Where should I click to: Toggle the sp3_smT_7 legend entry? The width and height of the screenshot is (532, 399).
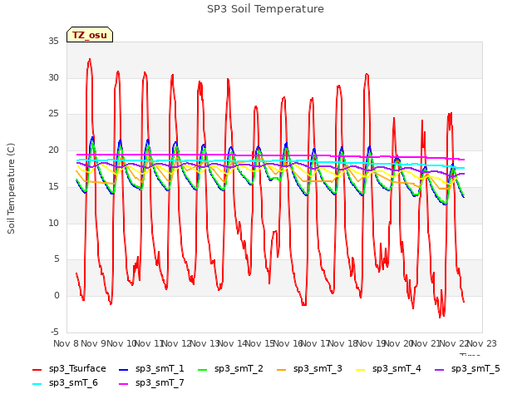pyautogui.click(x=151, y=382)
